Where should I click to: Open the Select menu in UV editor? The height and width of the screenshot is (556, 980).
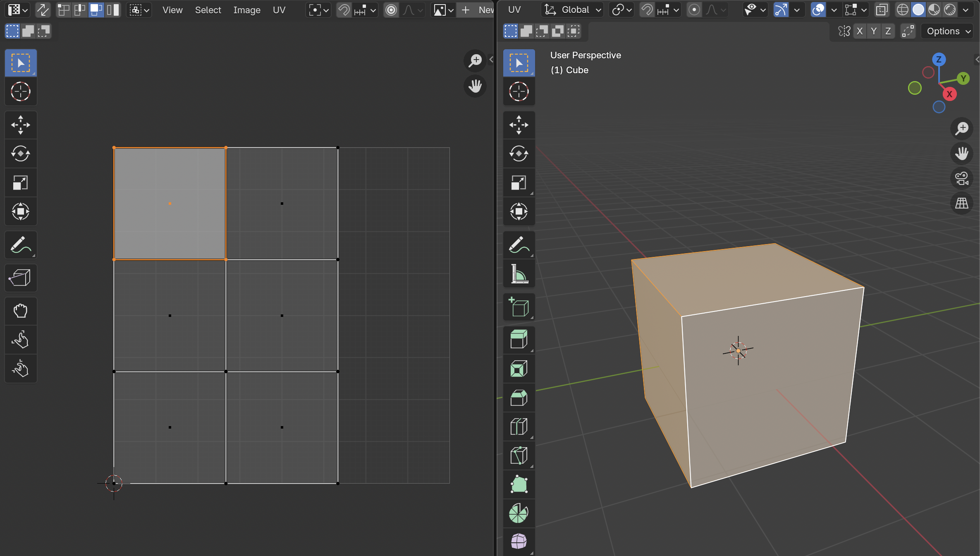[208, 10]
